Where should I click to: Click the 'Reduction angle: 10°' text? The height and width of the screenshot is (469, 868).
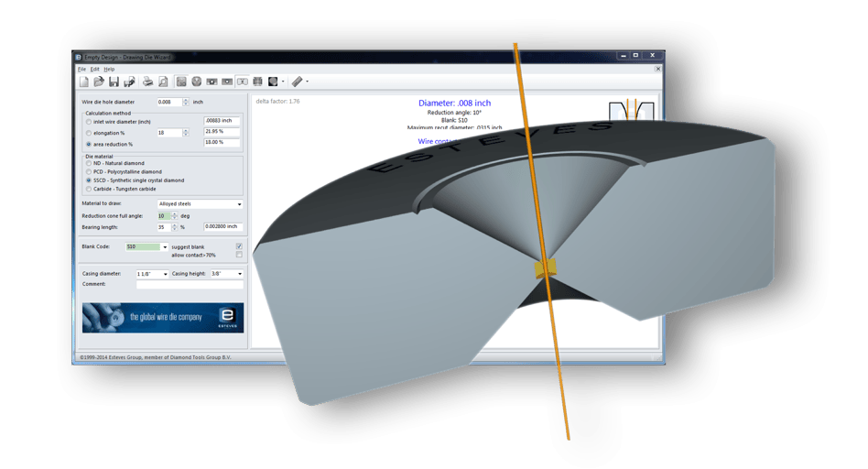point(454,113)
